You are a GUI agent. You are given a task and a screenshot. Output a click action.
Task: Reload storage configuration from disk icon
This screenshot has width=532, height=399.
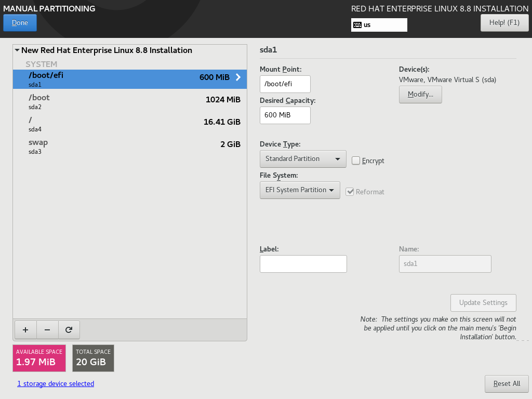pyautogui.click(x=69, y=330)
